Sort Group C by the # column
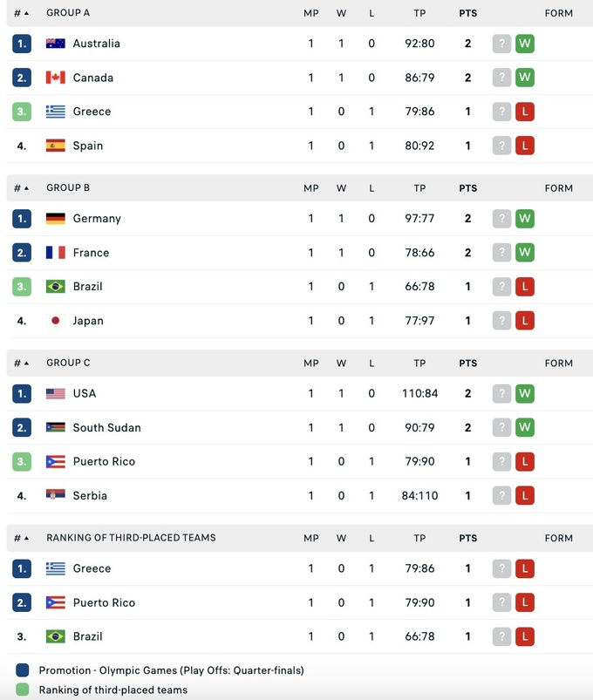 (x=21, y=364)
